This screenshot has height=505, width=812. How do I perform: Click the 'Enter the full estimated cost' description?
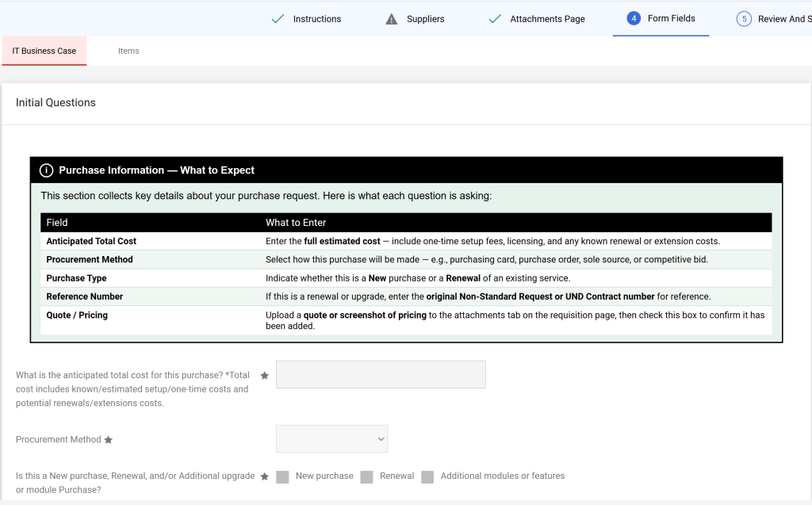point(492,241)
